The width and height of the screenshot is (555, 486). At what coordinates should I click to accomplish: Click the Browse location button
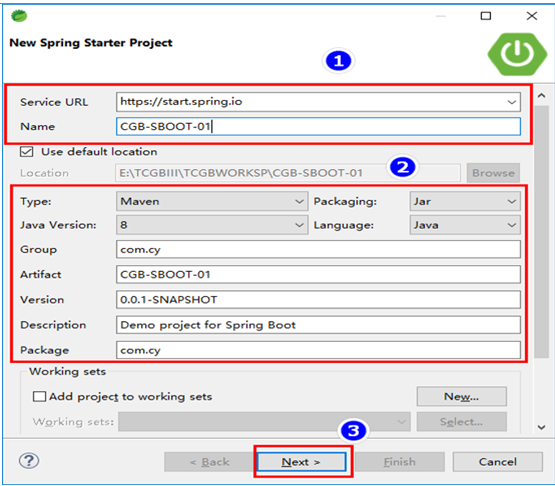click(x=493, y=173)
